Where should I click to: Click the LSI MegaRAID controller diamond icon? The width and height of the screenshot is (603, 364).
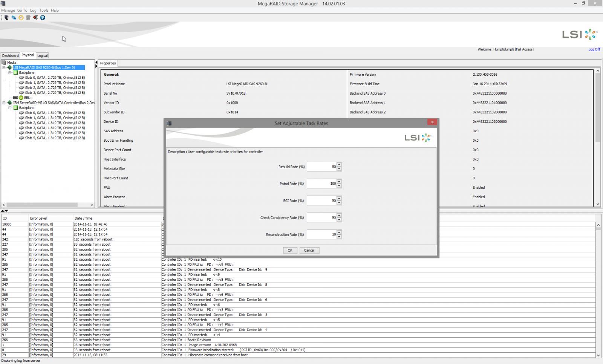[10, 67]
